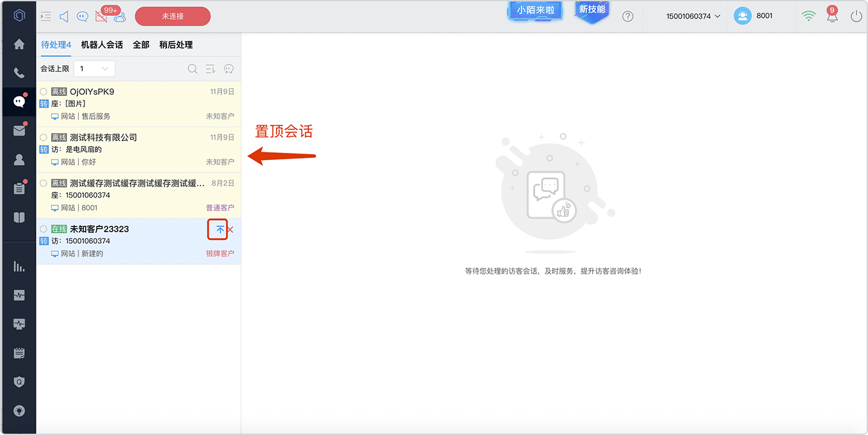Click the red 未连接 button
Image resolution: width=868 pixels, height=435 pixels.
pos(173,16)
